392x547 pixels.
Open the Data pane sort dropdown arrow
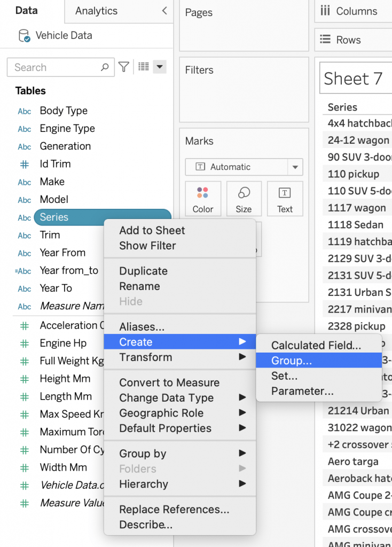click(160, 67)
